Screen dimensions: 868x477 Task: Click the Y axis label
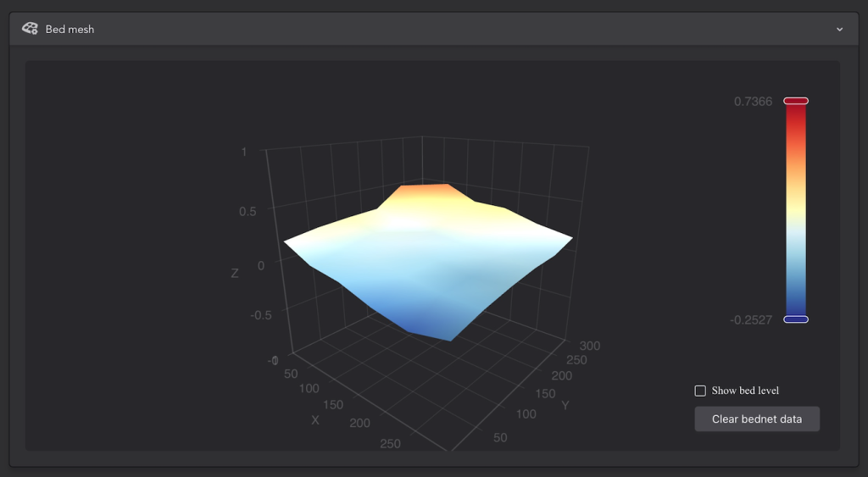coord(565,406)
